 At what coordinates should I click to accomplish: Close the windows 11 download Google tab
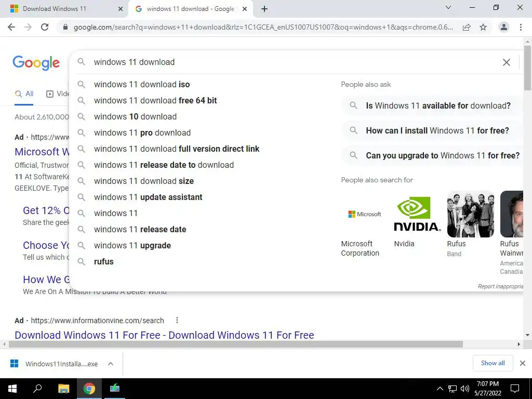point(245,9)
